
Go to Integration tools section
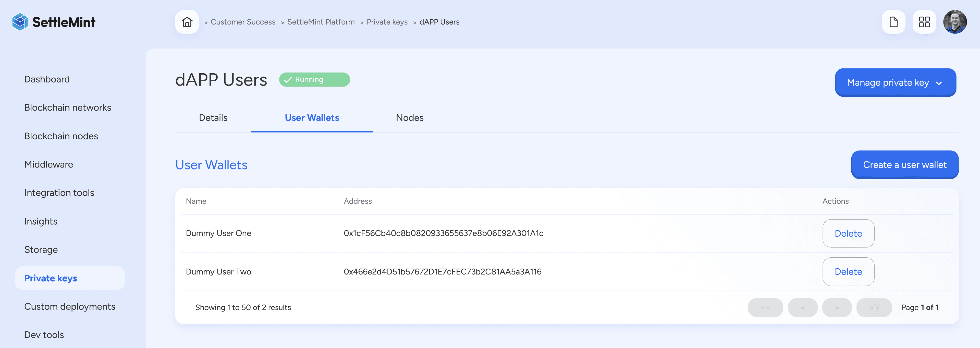(x=59, y=193)
